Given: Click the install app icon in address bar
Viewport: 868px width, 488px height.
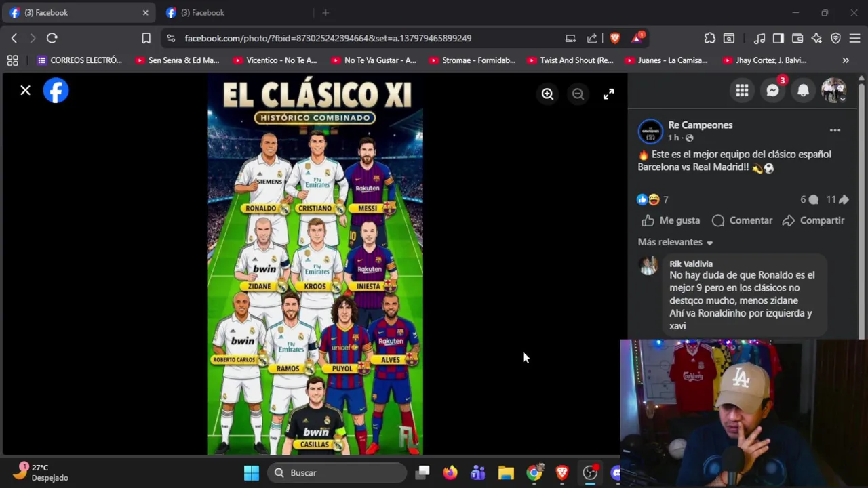Looking at the screenshot, I should [x=570, y=38].
